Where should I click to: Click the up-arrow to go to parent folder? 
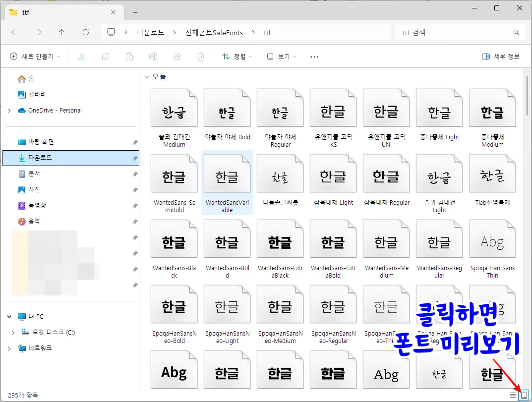tap(61, 32)
